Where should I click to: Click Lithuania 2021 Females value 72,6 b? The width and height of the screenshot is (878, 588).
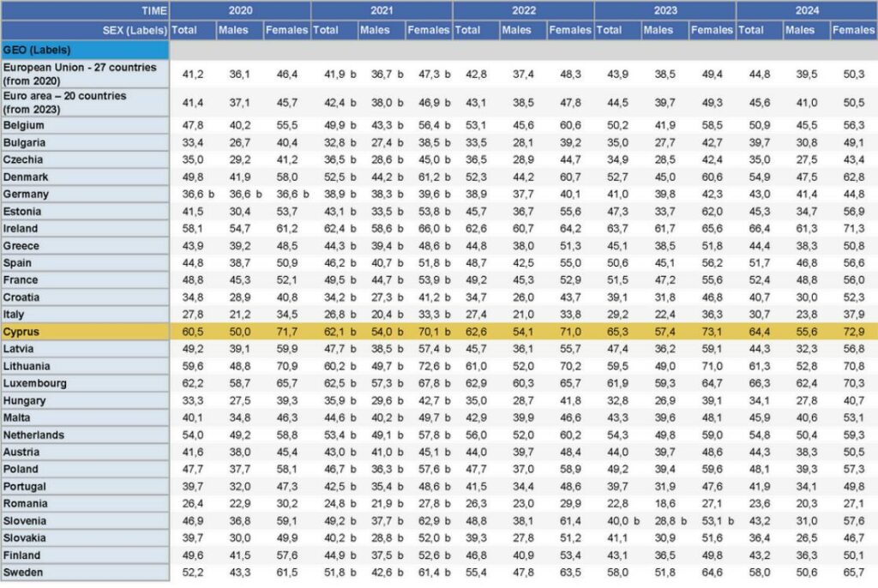(435, 366)
